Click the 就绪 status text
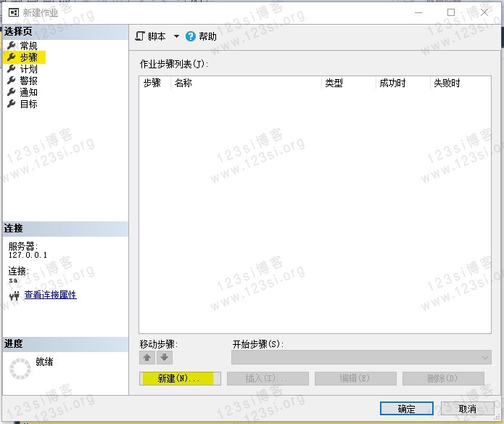 click(44, 362)
